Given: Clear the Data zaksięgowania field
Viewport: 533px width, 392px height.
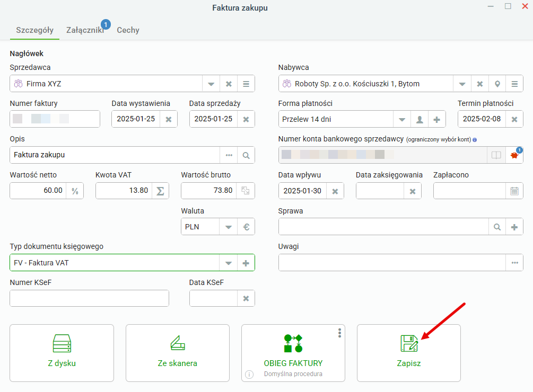Looking at the screenshot, I should tap(413, 191).
